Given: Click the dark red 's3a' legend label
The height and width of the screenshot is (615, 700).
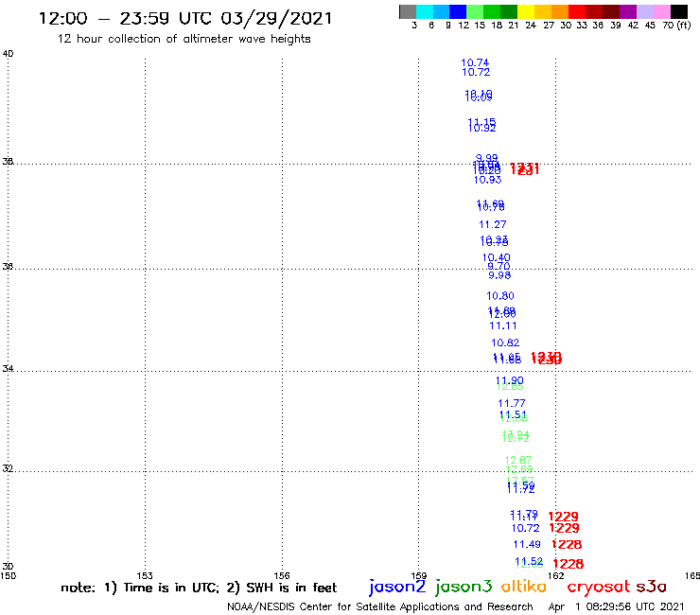Looking at the screenshot, I should click(652, 587).
